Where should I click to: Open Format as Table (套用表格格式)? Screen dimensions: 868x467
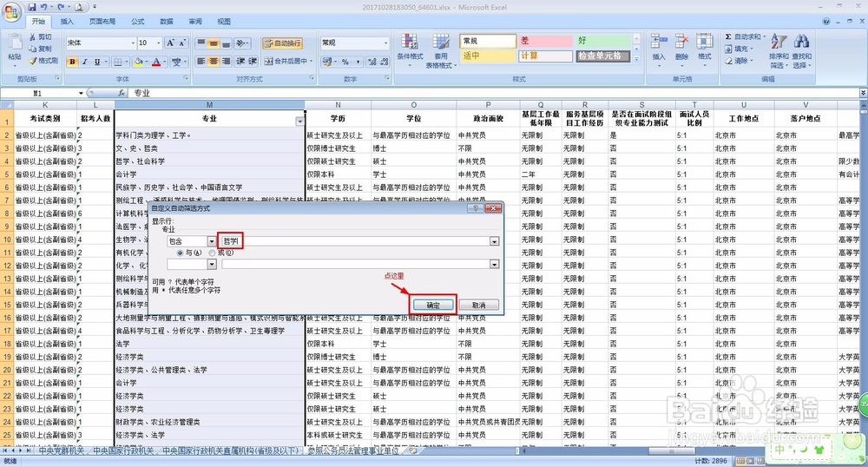(x=441, y=49)
